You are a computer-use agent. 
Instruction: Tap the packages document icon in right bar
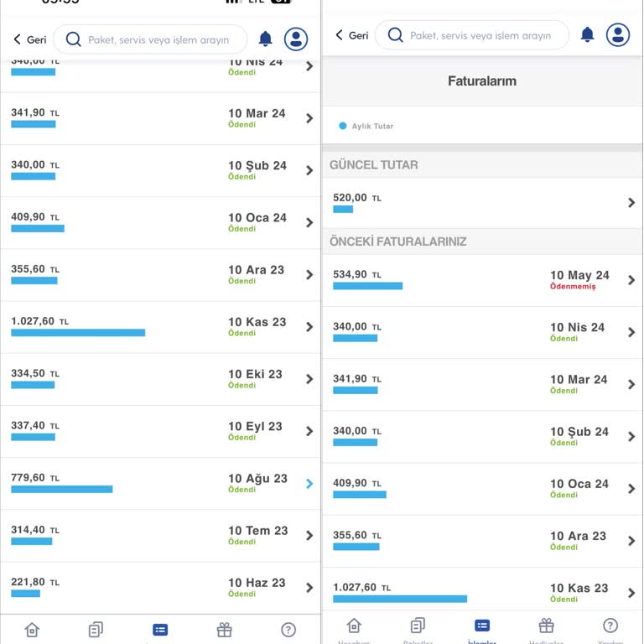click(x=418, y=626)
